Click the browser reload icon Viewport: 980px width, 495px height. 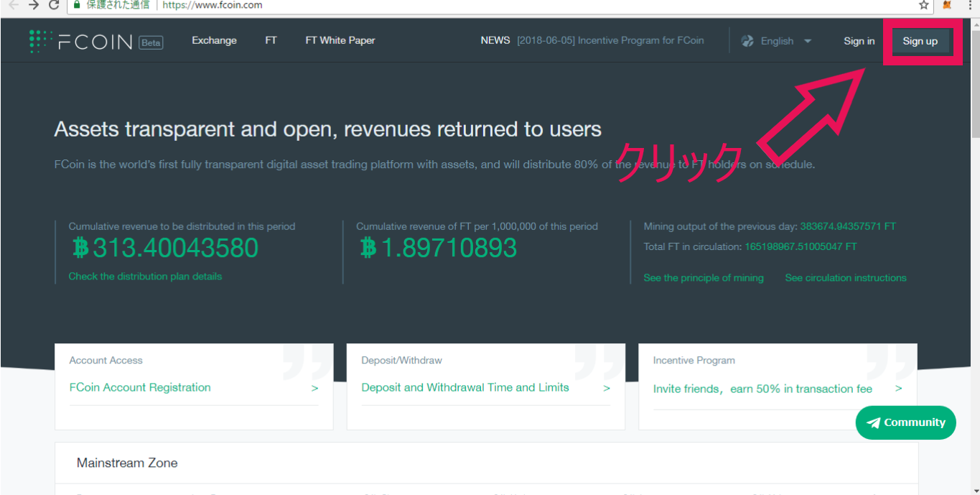pyautogui.click(x=54, y=5)
